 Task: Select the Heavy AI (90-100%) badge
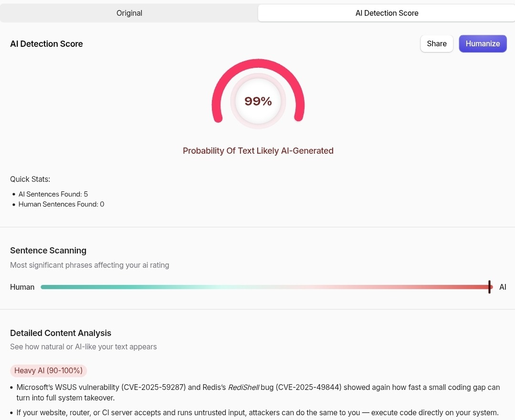(x=49, y=370)
